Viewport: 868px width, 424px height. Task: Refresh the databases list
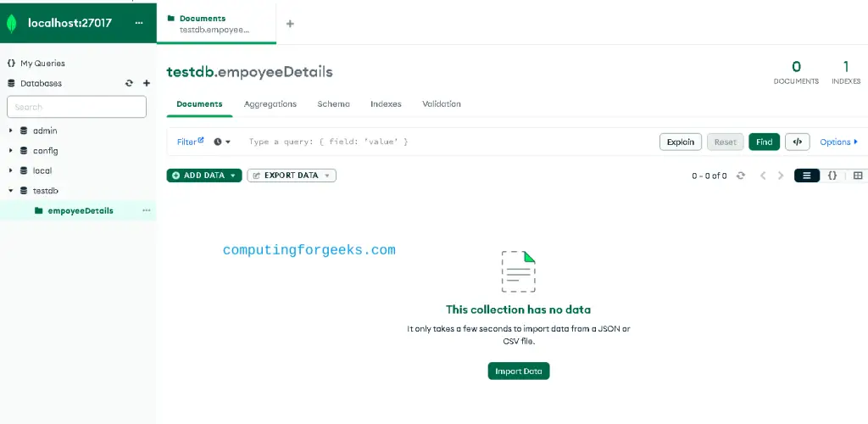tap(129, 83)
